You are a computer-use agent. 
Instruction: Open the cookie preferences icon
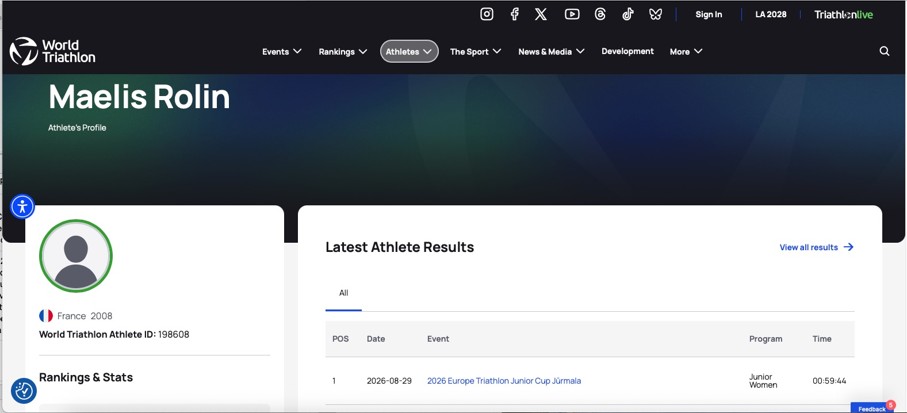pyautogui.click(x=24, y=391)
